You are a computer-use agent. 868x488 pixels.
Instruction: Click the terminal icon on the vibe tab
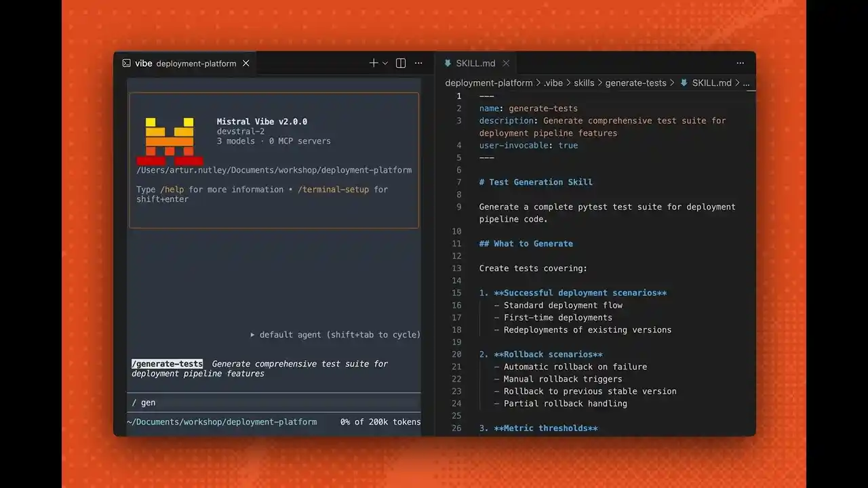[126, 63]
